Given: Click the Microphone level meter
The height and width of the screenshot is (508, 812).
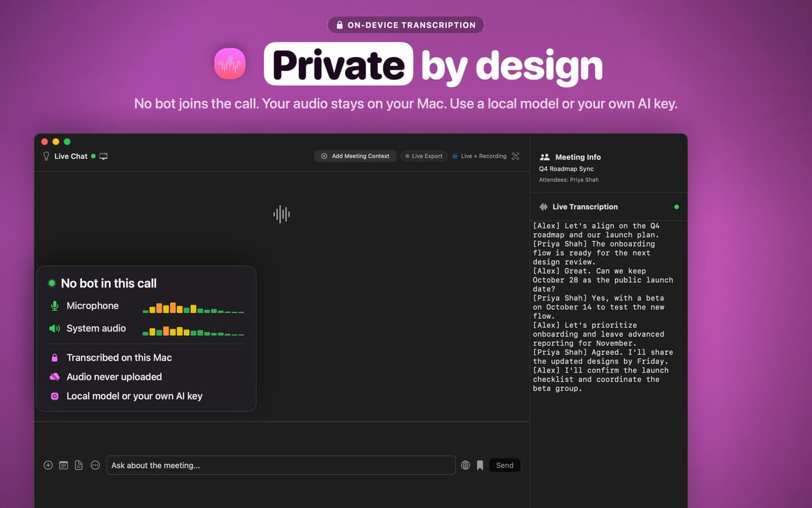Looking at the screenshot, I should tap(193, 307).
